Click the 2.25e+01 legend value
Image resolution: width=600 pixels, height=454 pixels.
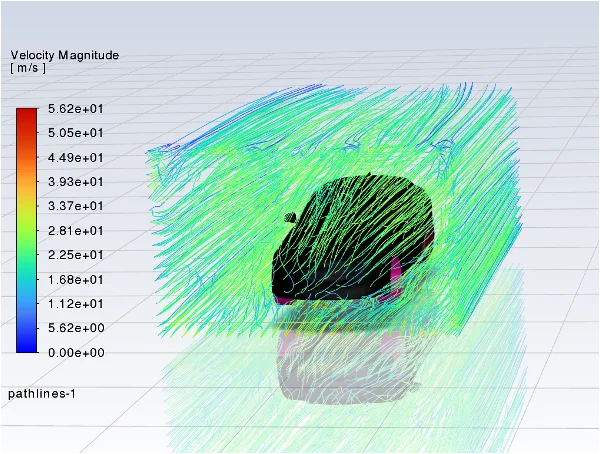coord(76,255)
